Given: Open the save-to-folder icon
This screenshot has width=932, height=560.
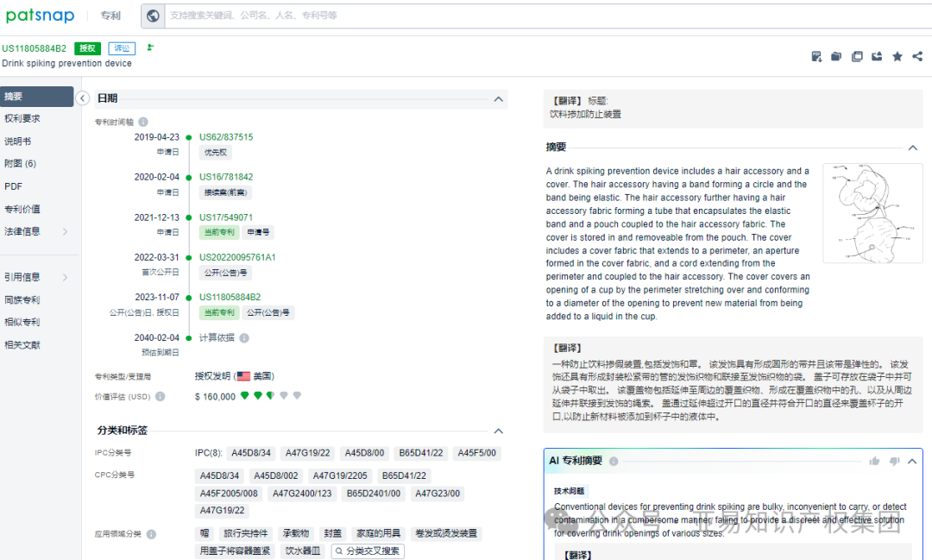Looking at the screenshot, I should point(835,56).
